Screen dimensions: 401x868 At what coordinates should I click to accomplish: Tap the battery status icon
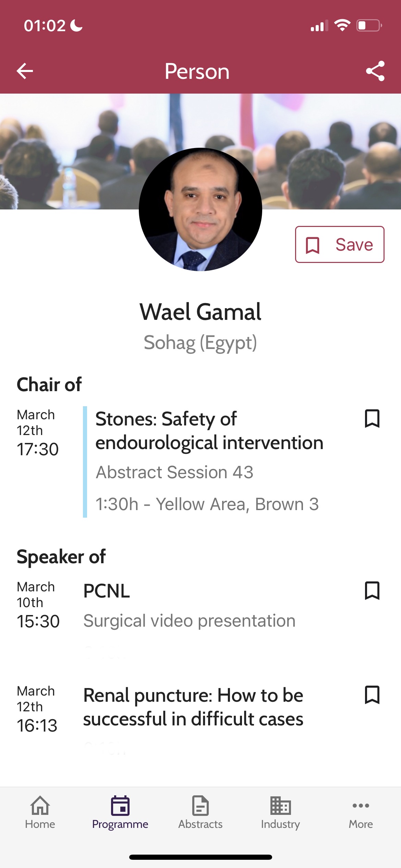pyautogui.click(x=369, y=26)
